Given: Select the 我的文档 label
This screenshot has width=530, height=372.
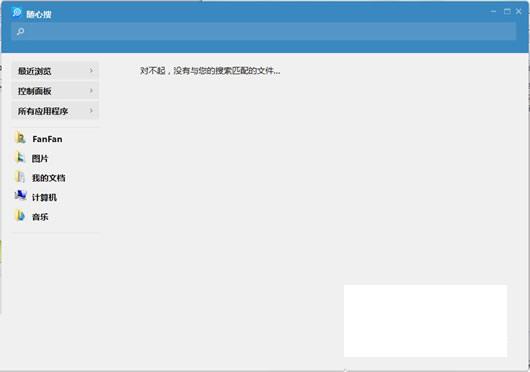Looking at the screenshot, I should (48, 178).
